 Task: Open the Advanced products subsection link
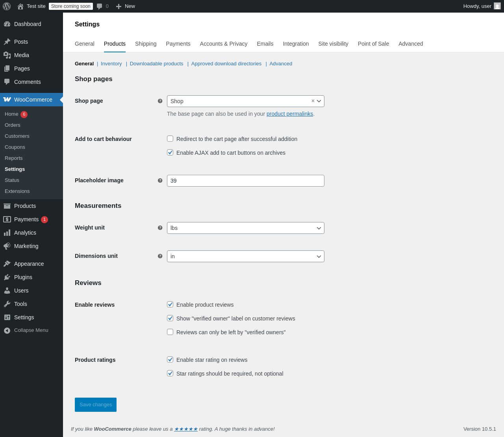(x=281, y=64)
